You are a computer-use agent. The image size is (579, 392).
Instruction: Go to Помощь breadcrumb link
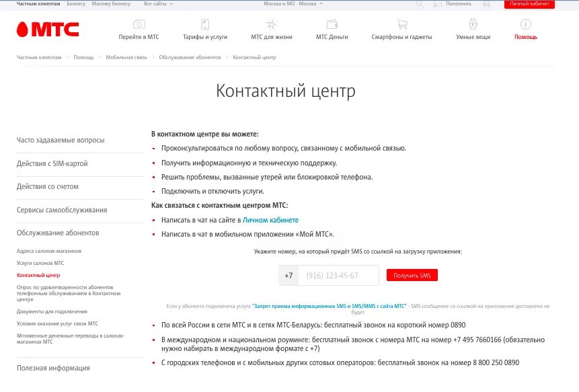(83, 57)
